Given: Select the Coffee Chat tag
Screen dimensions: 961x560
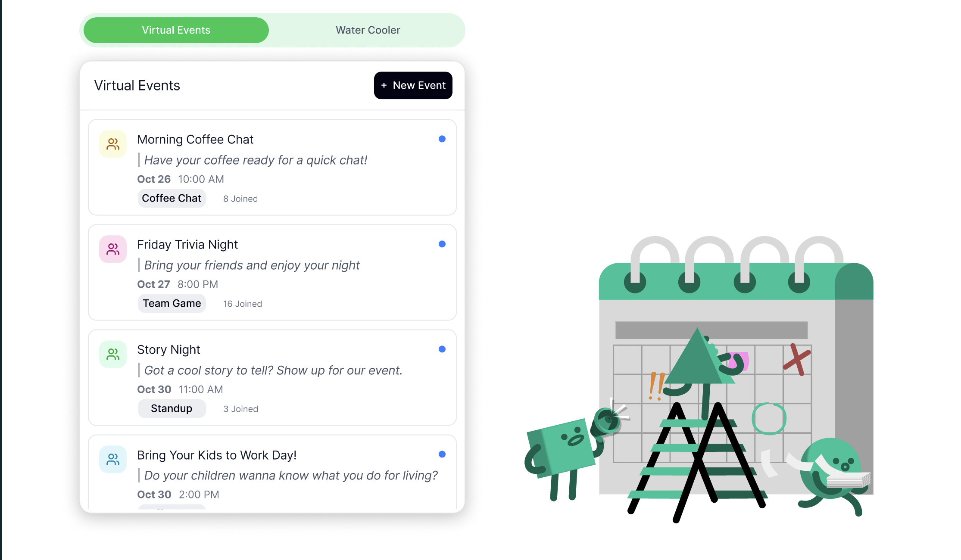Looking at the screenshot, I should point(172,198).
